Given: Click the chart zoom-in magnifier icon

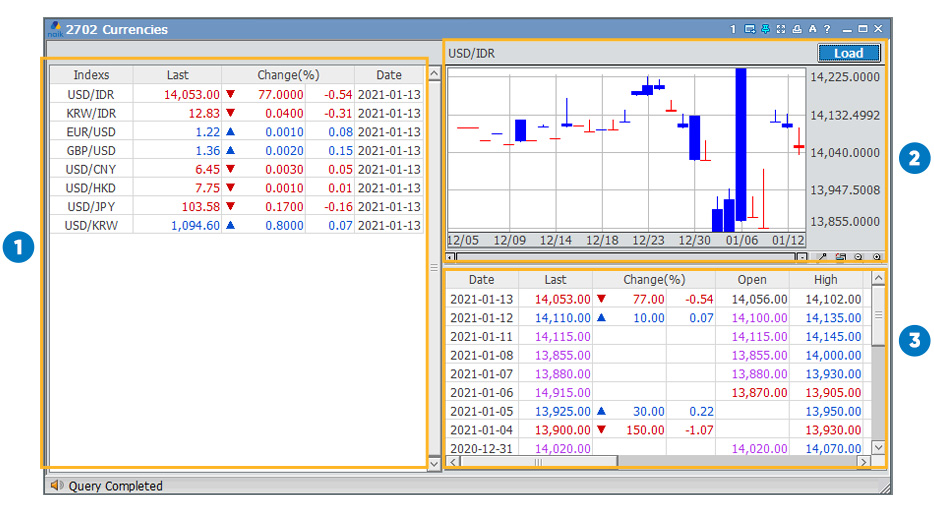Looking at the screenshot, I should (x=877, y=257).
